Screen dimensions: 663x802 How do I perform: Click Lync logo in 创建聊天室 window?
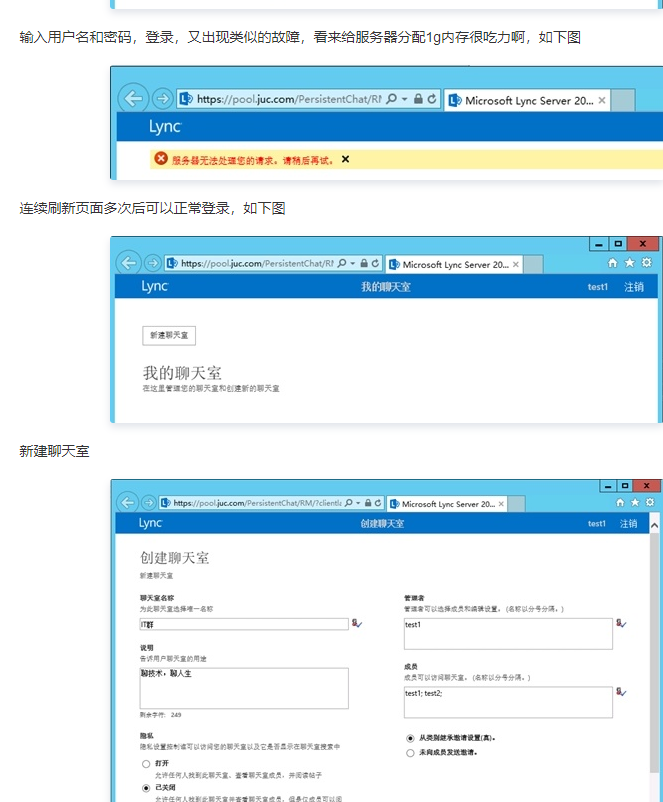point(150,523)
